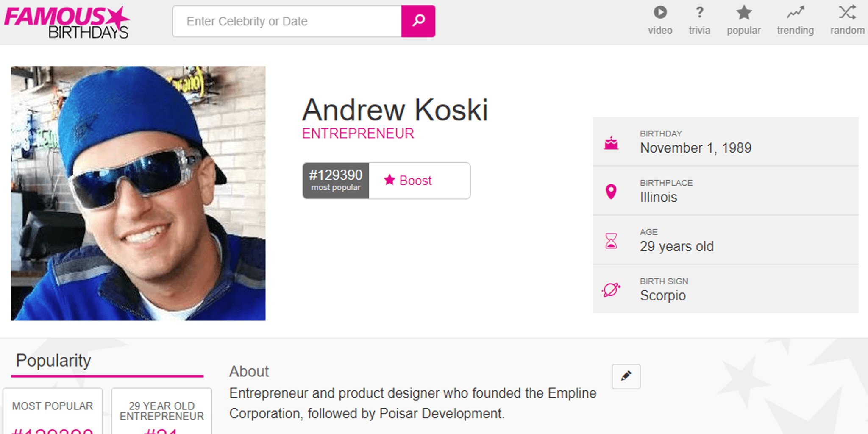
Task: Click Andrew Koski's profile photo
Action: pos(138,193)
